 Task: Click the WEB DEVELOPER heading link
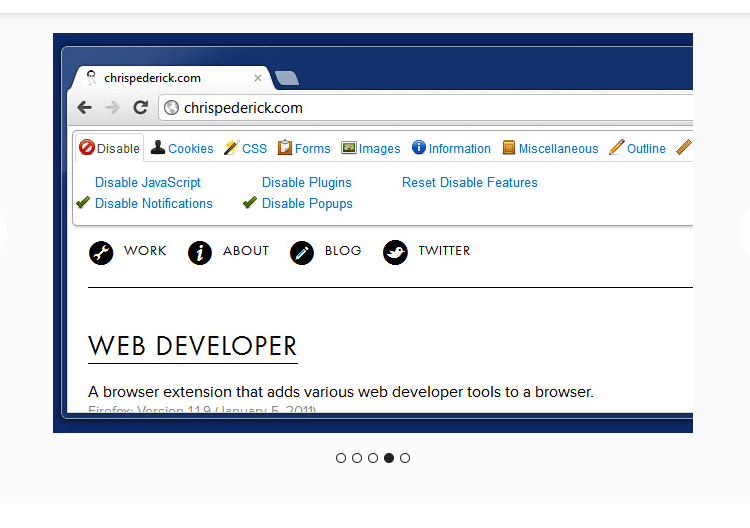[x=193, y=347]
